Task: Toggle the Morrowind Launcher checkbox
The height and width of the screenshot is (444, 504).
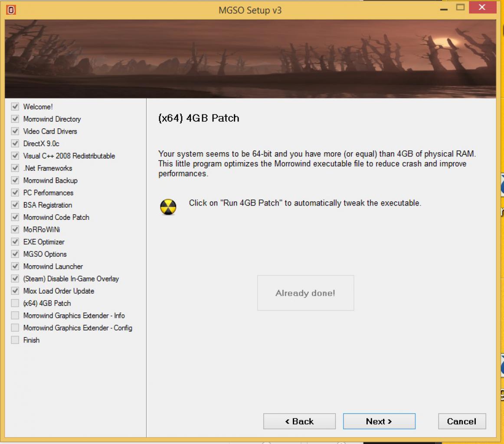Action: pos(15,266)
